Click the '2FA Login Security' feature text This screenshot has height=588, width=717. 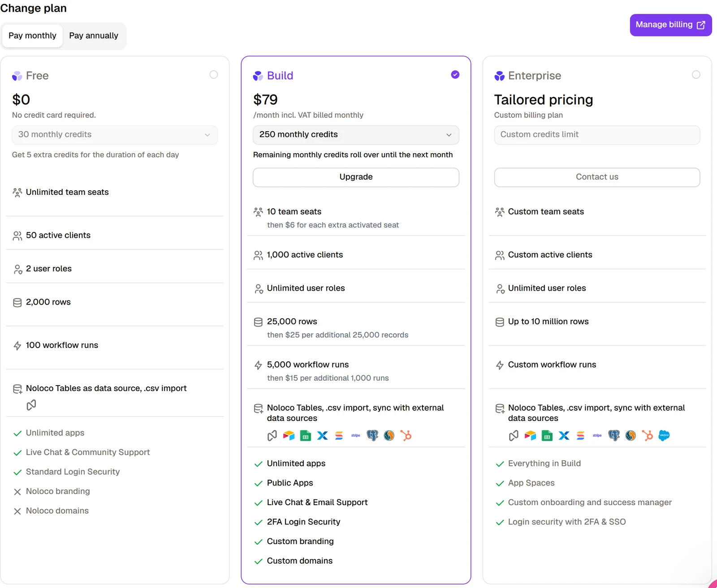tap(304, 522)
